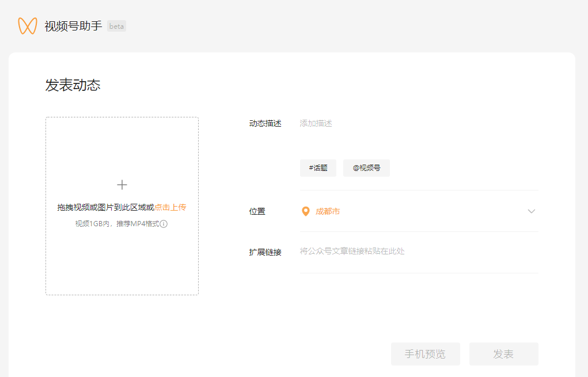Click the orange butterfly logo icon
Viewport: 588px width, 377px height.
point(28,26)
